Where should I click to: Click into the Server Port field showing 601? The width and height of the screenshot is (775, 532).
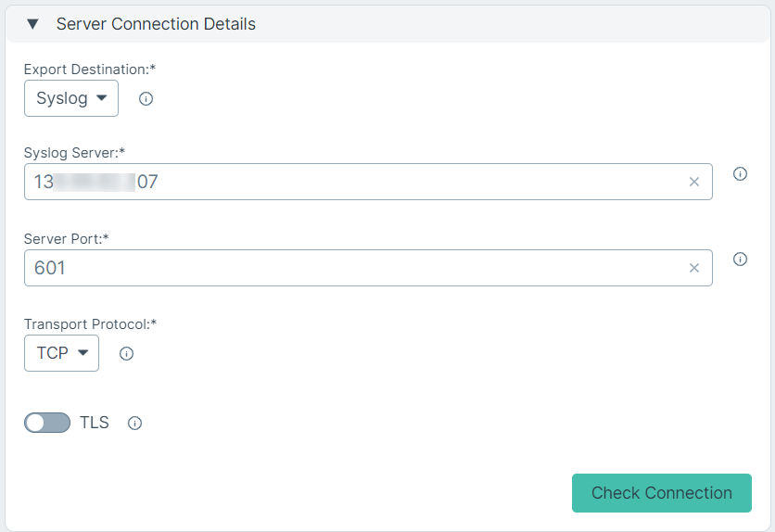[368, 268]
